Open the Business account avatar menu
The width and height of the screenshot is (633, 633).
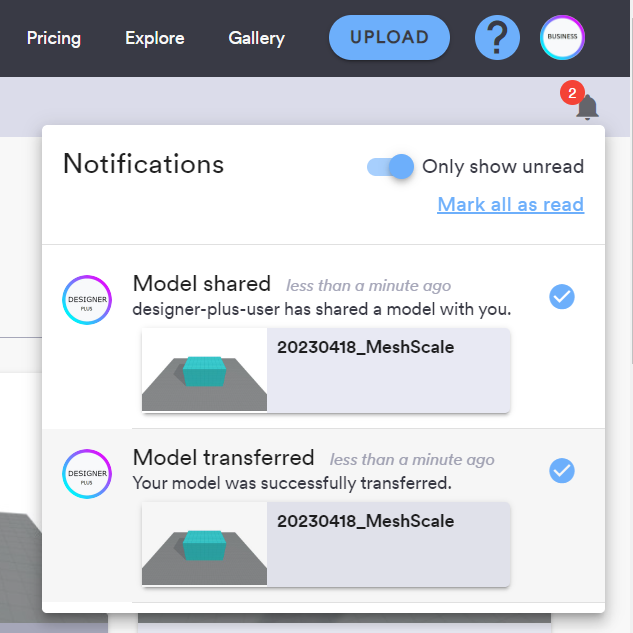tap(562, 38)
